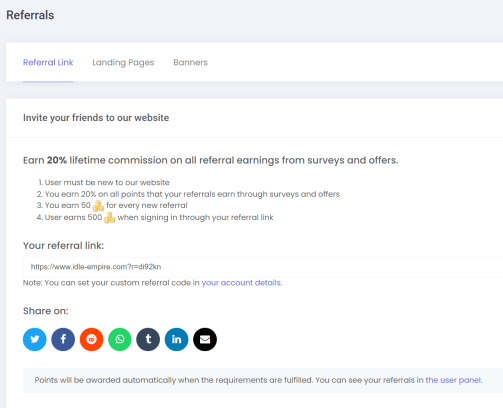Click the coin icon after 'You earn 50'

98,206
